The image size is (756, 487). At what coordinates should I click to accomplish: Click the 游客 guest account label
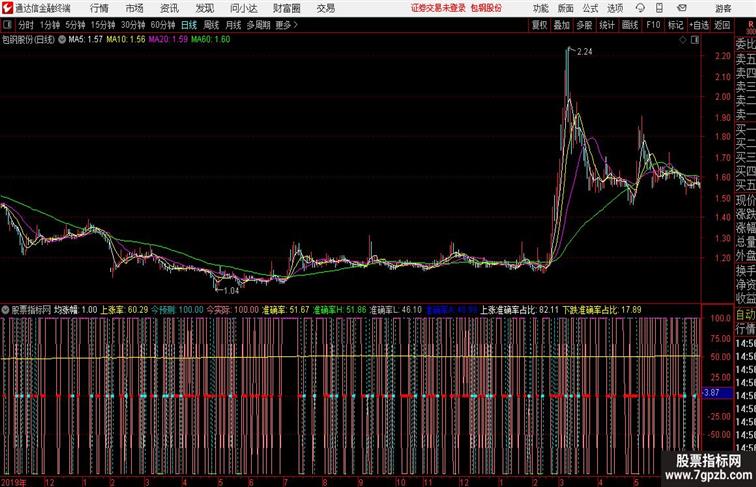click(x=724, y=8)
